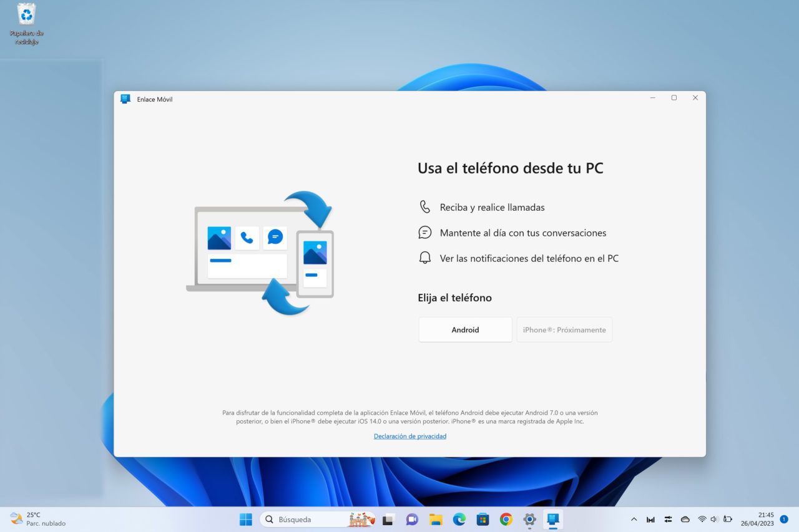Click the disabled iPhone Próximamente button
Screen dimensions: 799x532
point(564,329)
